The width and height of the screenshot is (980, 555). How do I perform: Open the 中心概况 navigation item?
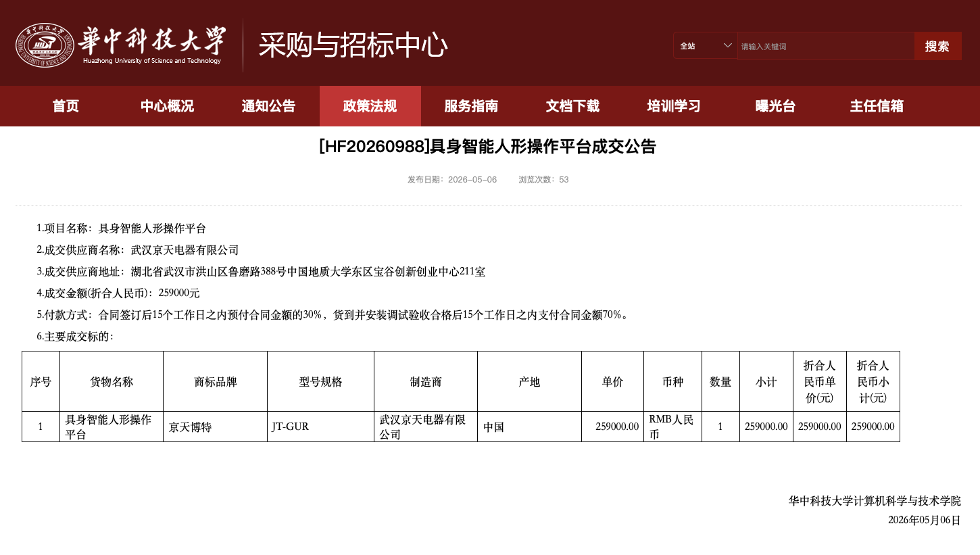(x=168, y=106)
